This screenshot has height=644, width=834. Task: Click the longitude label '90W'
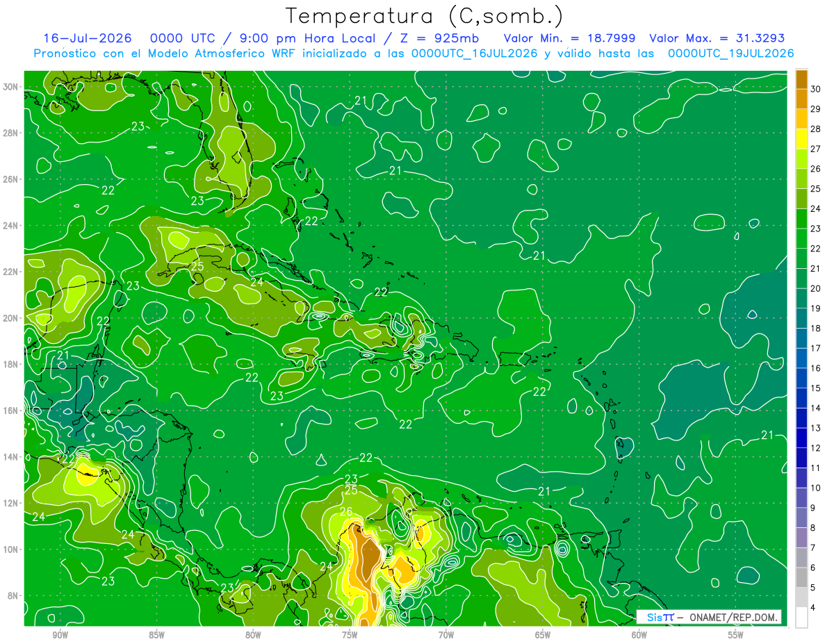[60, 635]
